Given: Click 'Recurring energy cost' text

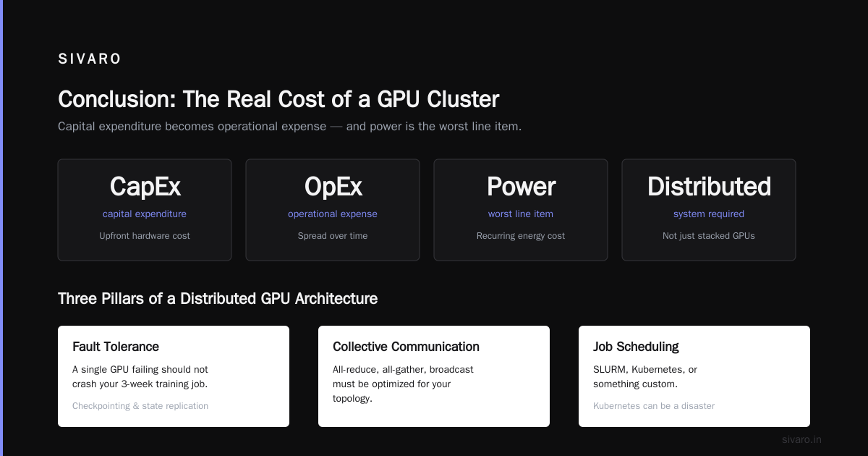Looking at the screenshot, I should pyautogui.click(x=521, y=236).
